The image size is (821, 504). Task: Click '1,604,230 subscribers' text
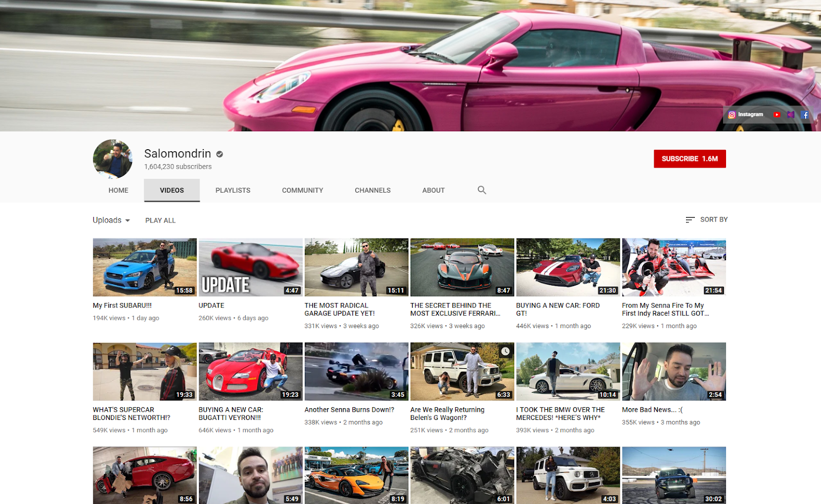pos(178,167)
